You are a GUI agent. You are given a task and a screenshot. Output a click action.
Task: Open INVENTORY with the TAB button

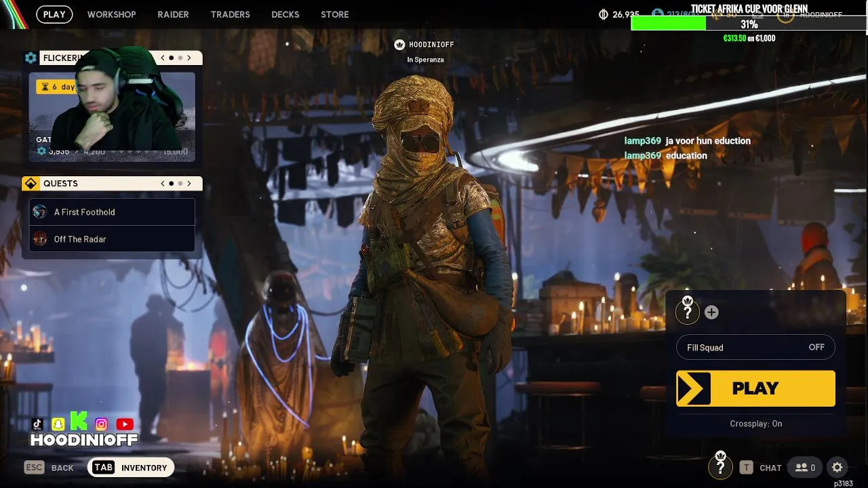tap(131, 468)
